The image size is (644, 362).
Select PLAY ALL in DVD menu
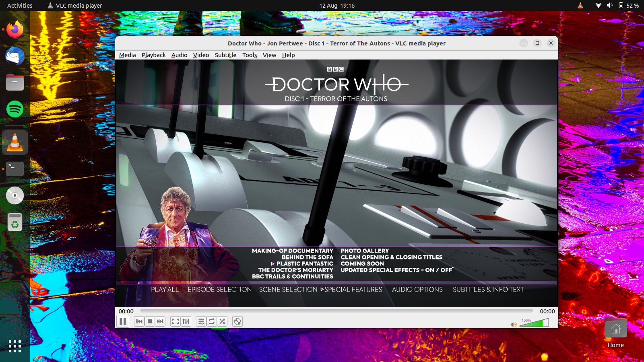[x=165, y=290]
